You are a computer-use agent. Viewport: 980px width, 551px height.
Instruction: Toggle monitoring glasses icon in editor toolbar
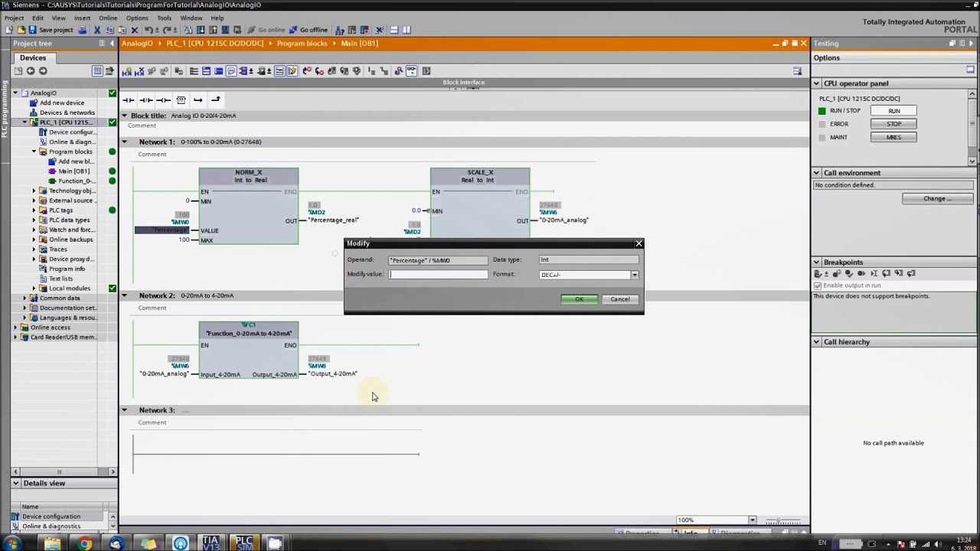tap(411, 71)
